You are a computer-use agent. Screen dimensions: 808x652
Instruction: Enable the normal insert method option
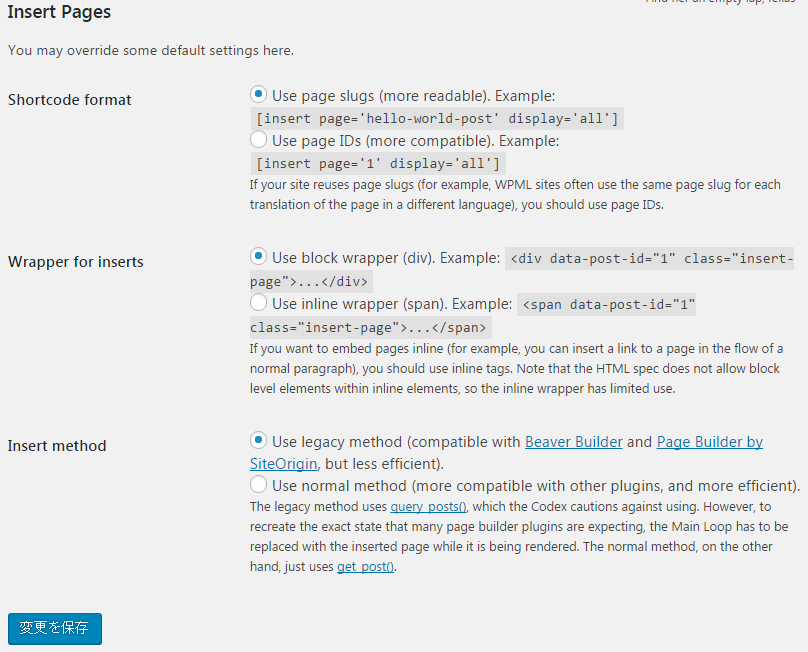point(259,485)
